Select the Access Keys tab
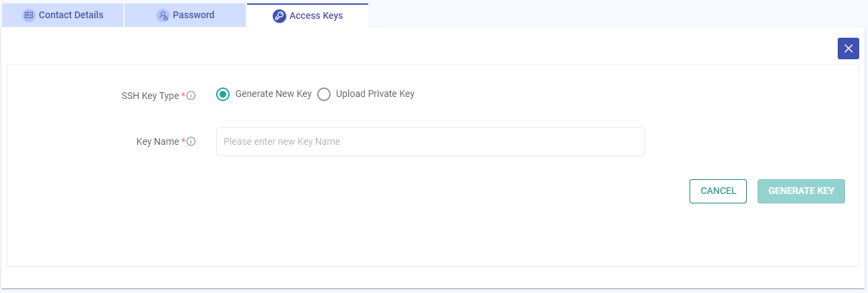Viewport: 868px width, 293px height. (x=316, y=15)
